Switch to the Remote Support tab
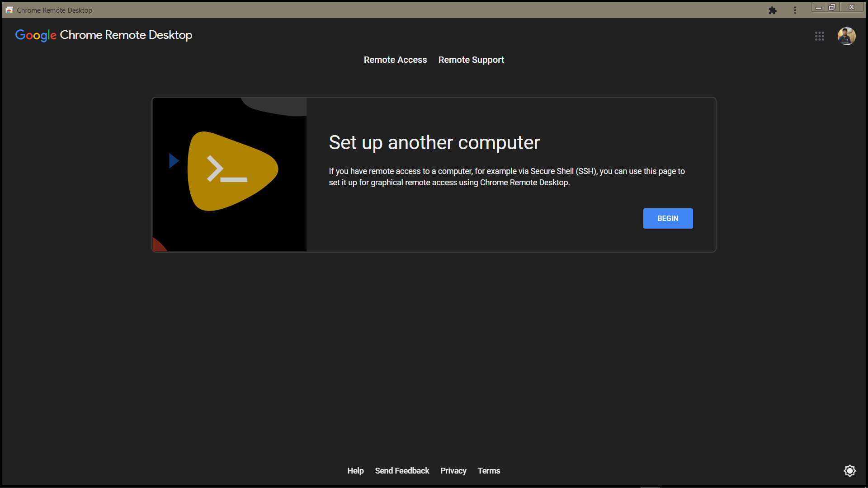 (x=471, y=60)
